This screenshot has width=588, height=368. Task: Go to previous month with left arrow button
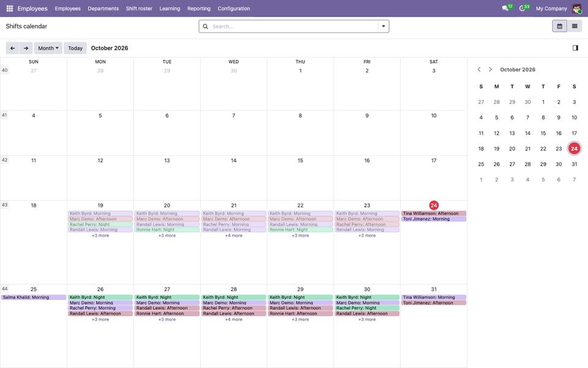coord(12,48)
